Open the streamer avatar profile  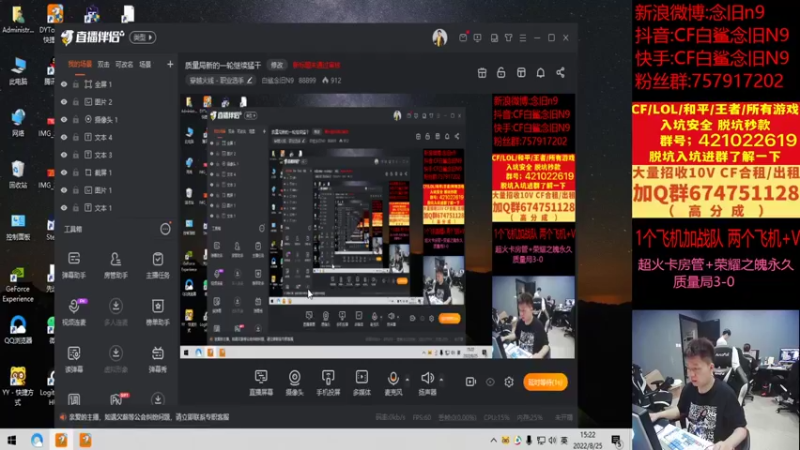coord(440,37)
